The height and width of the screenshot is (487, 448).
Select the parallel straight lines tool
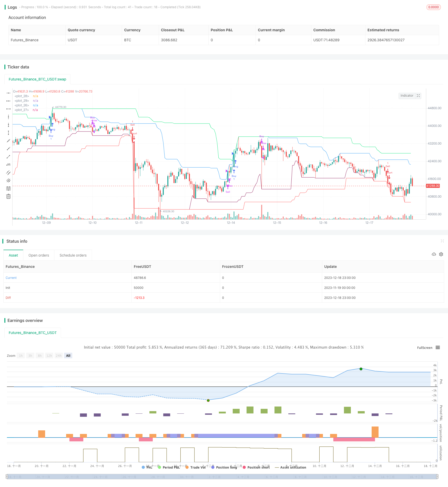(8, 180)
